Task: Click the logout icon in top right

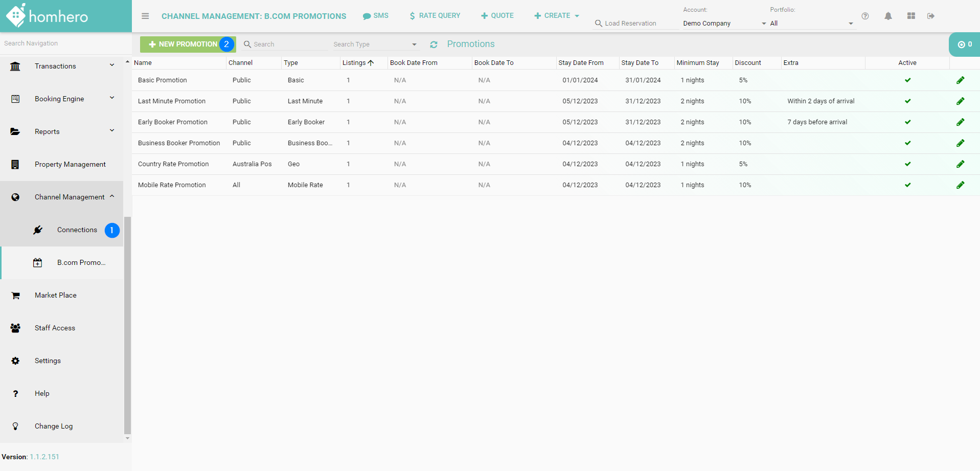Action: coord(931,16)
